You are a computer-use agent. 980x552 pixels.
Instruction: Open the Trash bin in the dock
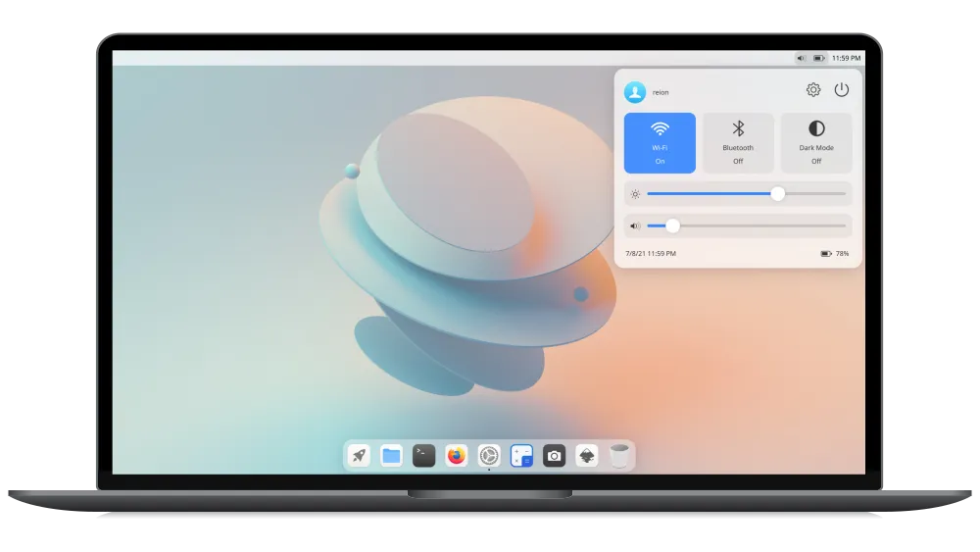pyautogui.click(x=618, y=456)
